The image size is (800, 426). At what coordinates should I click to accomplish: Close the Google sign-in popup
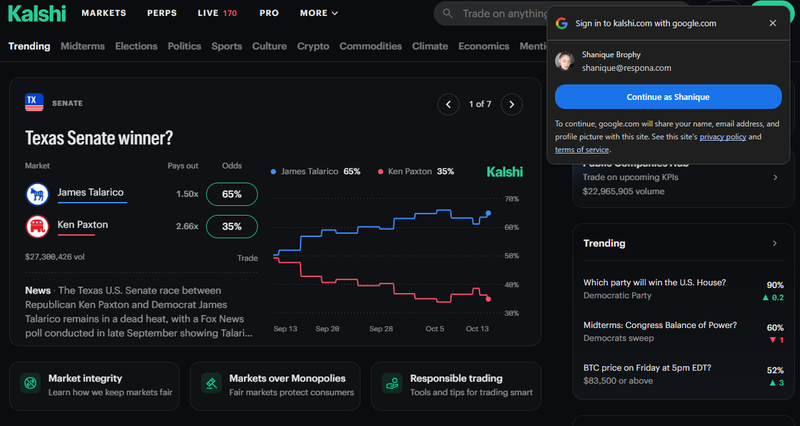pyautogui.click(x=772, y=23)
